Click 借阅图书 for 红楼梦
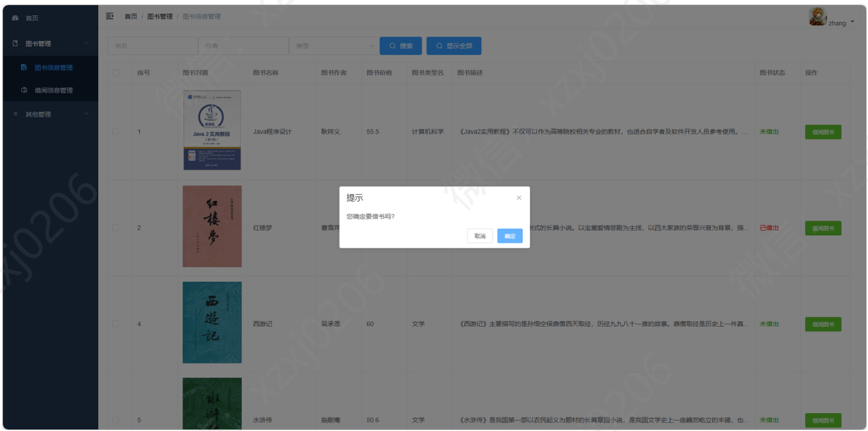This screenshot has height=431, width=868. (x=823, y=228)
